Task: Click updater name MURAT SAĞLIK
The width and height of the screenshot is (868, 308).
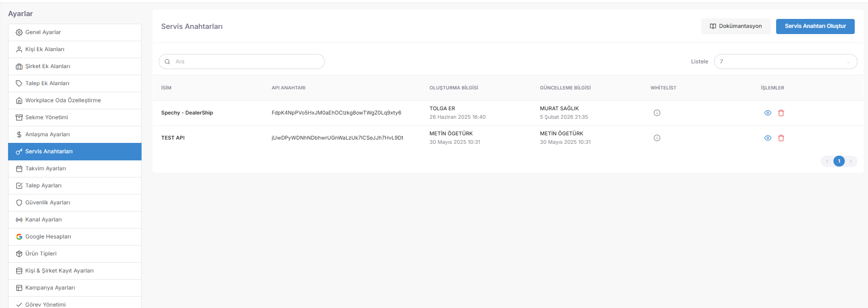Action: click(x=559, y=109)
